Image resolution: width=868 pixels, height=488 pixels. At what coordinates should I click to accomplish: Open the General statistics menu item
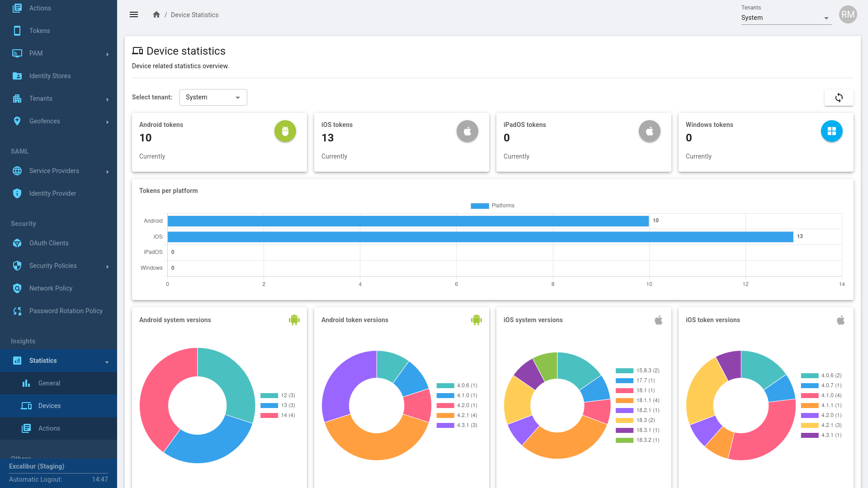[x=49, y=383]
